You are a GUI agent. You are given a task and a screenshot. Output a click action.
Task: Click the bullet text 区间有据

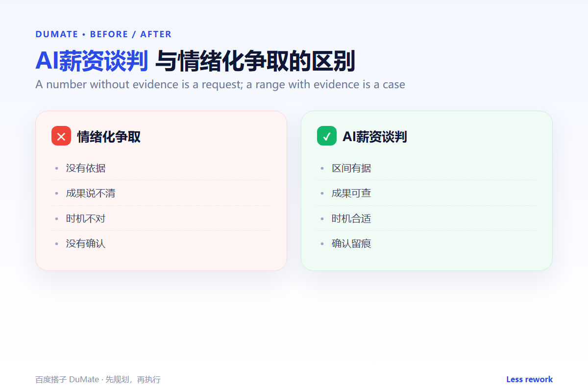(x=351, y=168)
